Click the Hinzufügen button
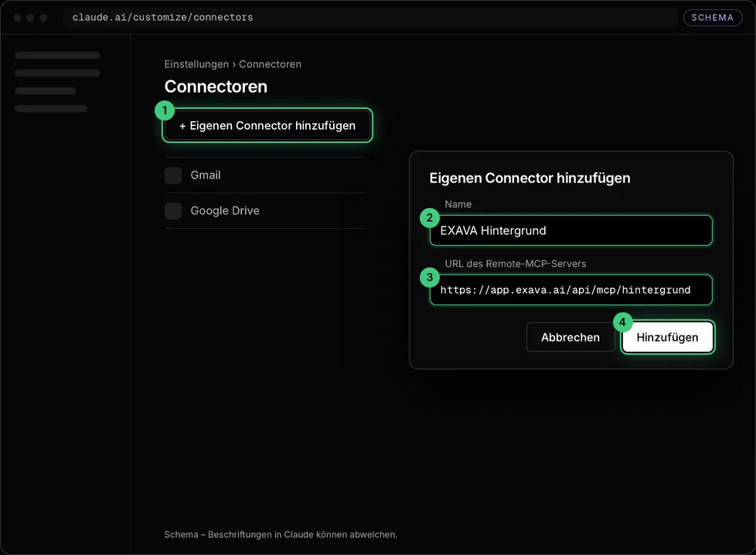756x555 pixels. [x=667, y=337]
